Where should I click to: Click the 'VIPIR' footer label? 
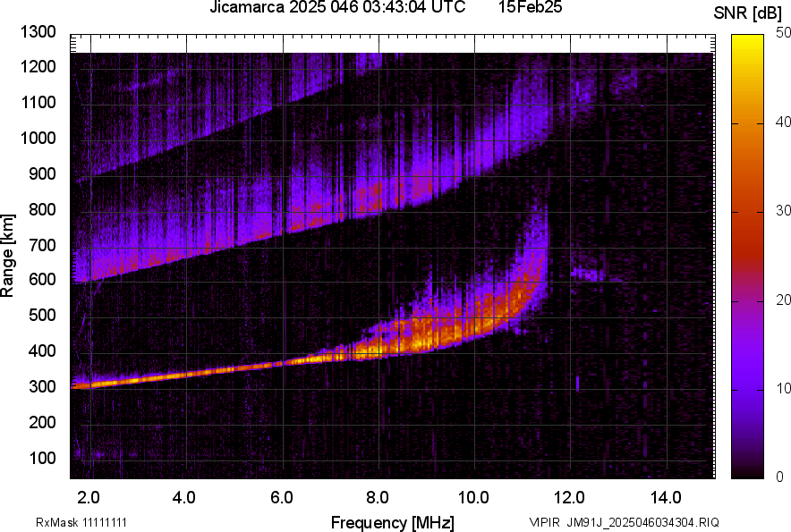[545, 522]
